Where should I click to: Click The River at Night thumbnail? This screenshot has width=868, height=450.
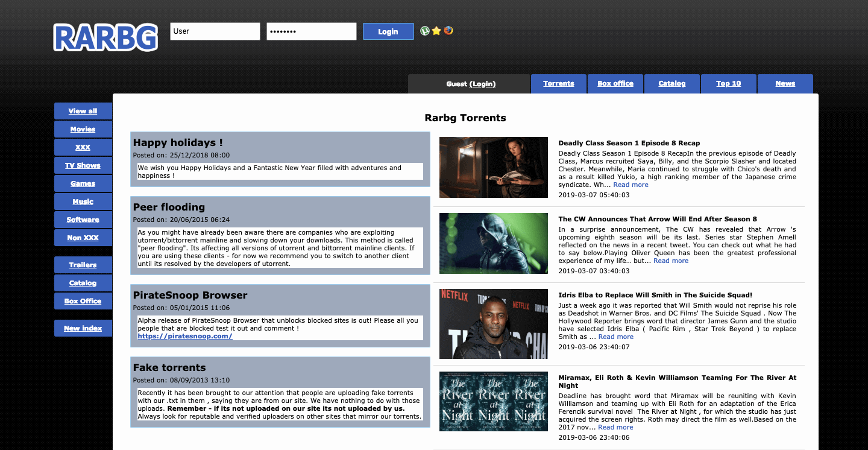coord(494,401)
